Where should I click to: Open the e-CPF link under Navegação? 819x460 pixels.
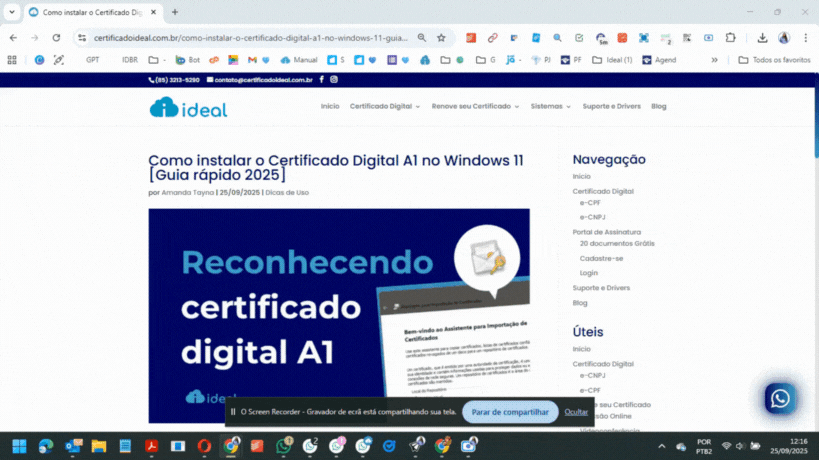[x=590, y=203]
